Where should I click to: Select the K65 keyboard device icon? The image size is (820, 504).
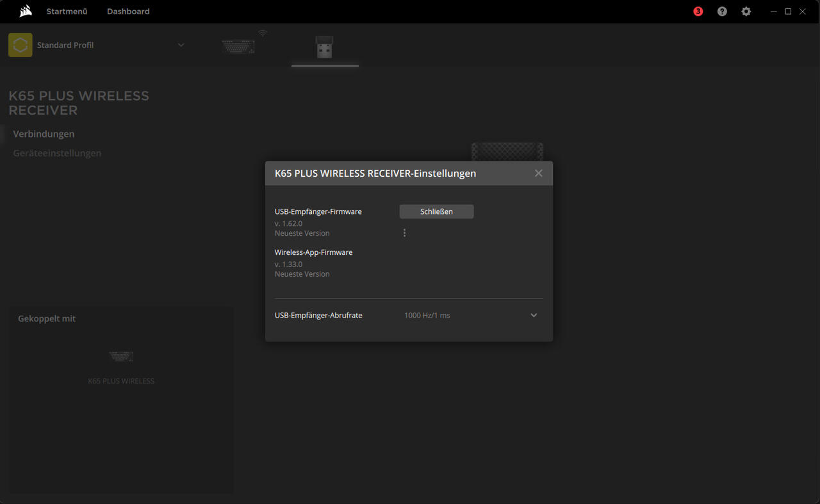click(238, 47)
